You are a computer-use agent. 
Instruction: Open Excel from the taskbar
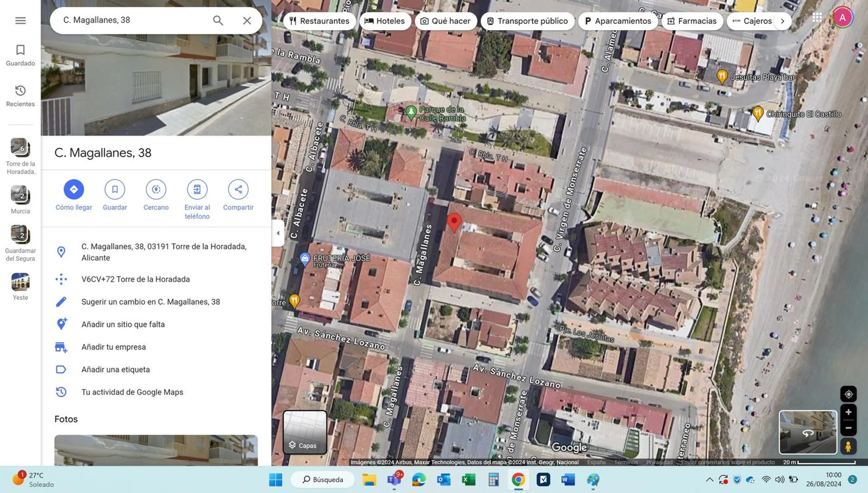pyautogui.click(x=469, y=480)
